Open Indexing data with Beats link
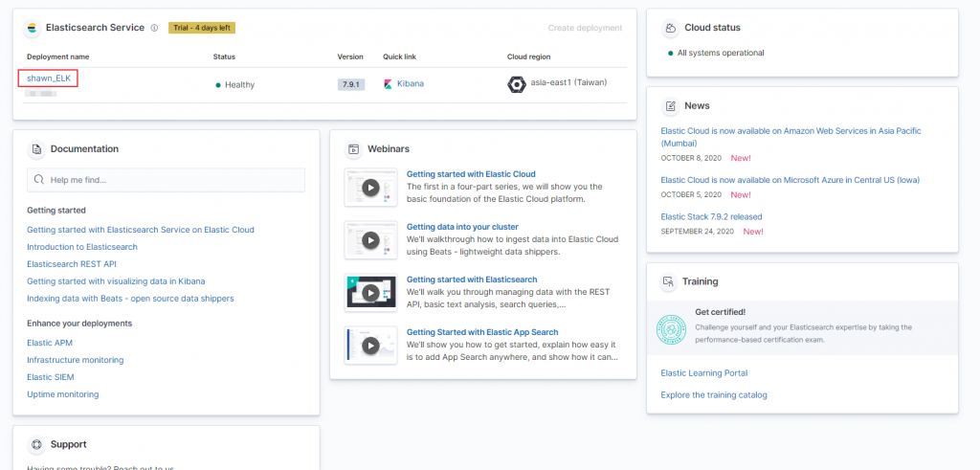The width and height of the screenshot is (980, 470). click(130, 299)
